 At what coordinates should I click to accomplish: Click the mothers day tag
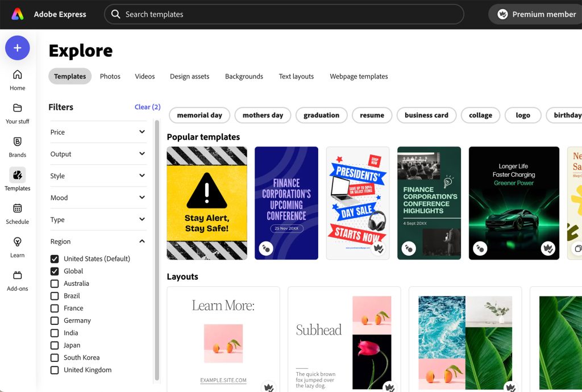click(263, 115)
